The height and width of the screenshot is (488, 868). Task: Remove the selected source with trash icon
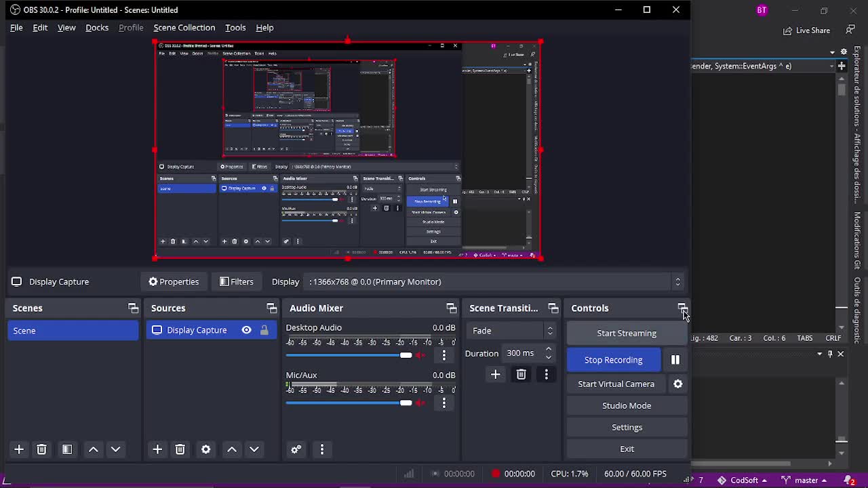coord(180,449)
